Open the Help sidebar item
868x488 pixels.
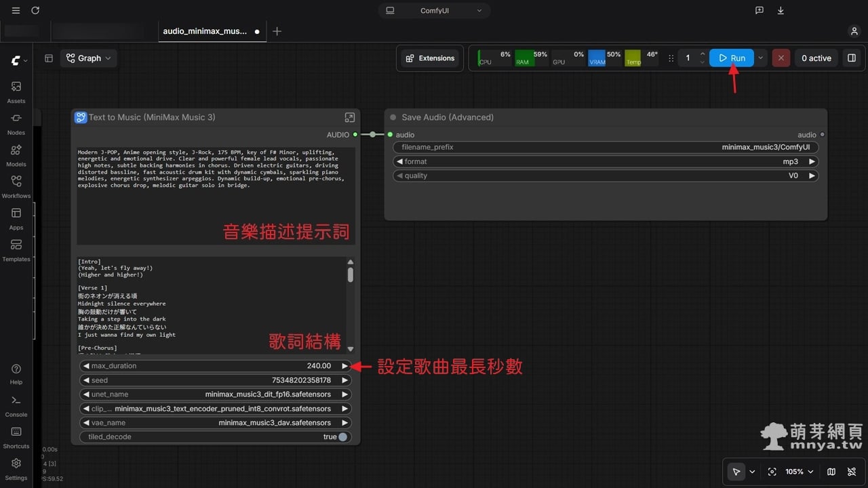[16, 373]
